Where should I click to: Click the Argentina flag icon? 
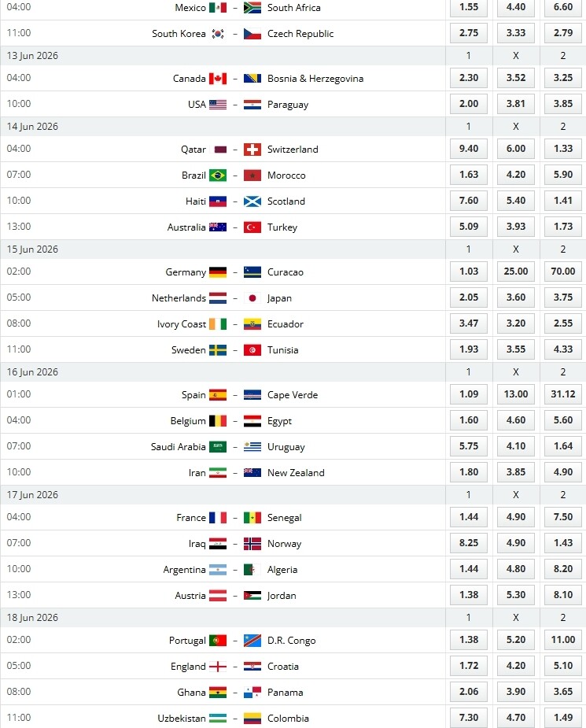click(218, 570)
